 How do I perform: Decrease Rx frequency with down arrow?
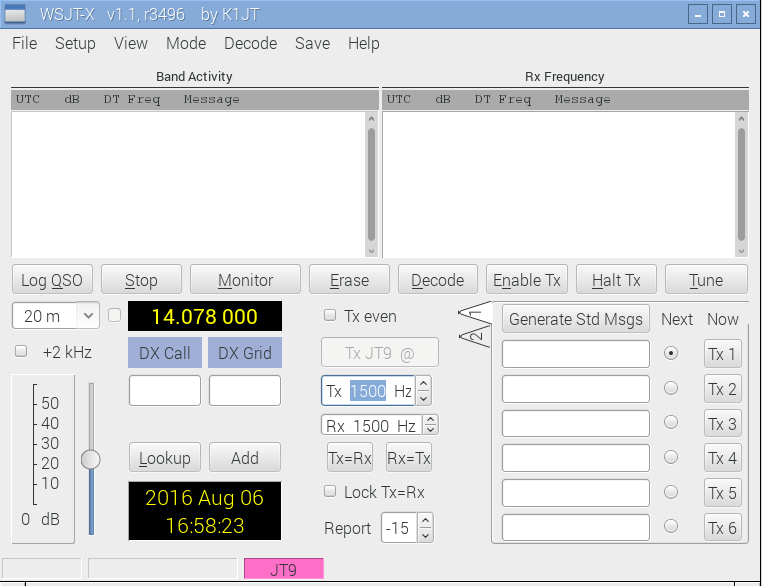430,430
